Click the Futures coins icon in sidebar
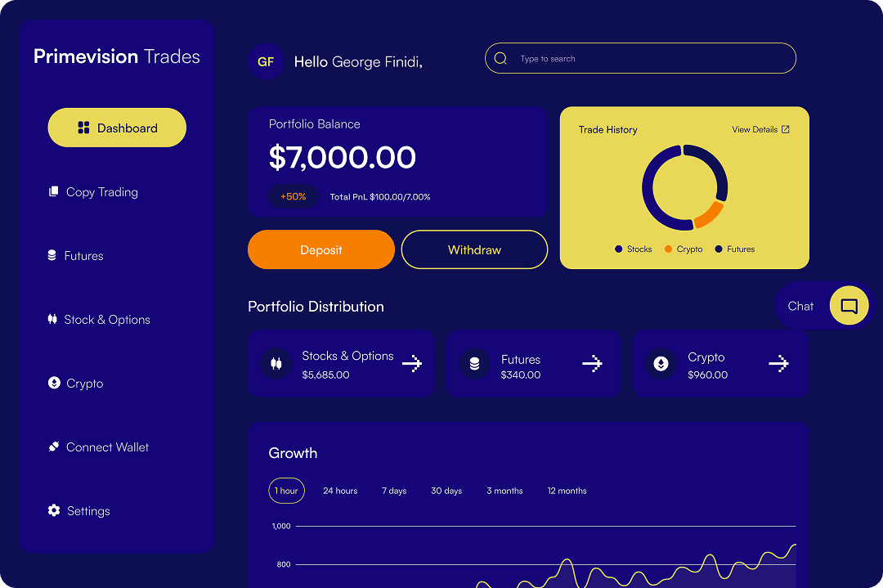Viewport: 883px width, 588px height. [52, 255]
